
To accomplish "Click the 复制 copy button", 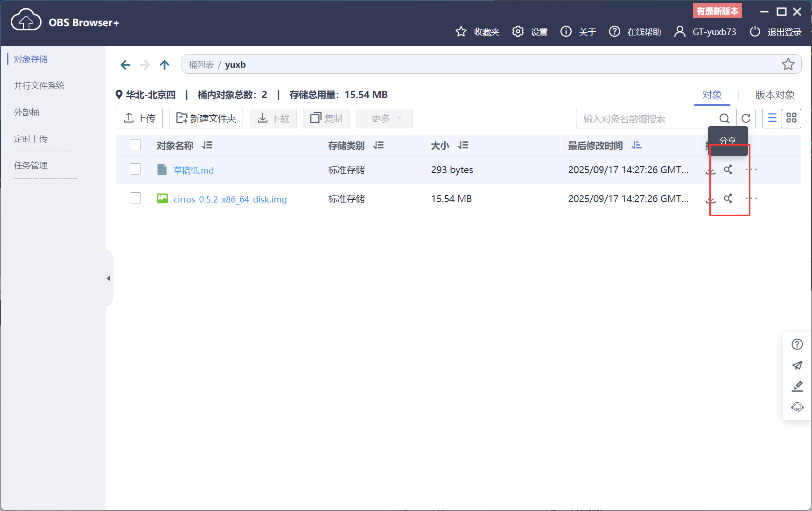I will point(326,119).
